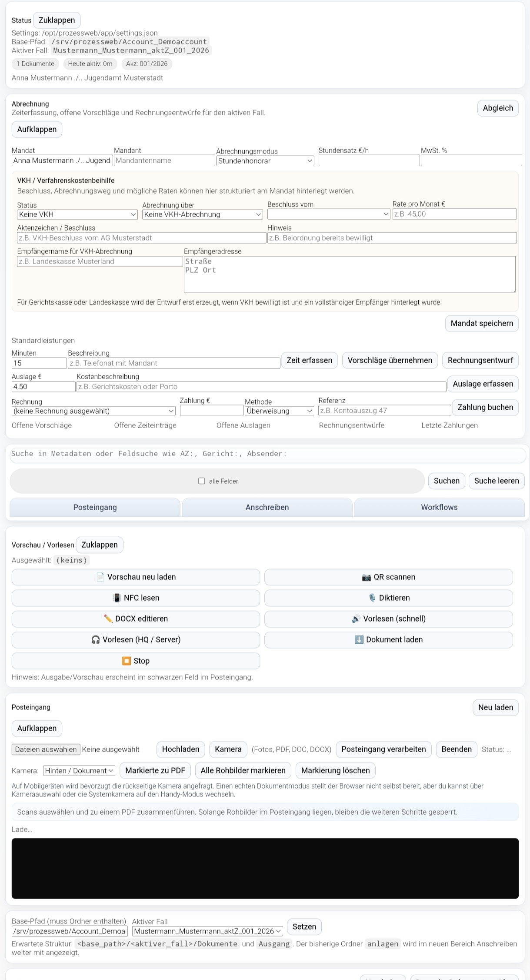Image resolution: width=530 pixels, height=980 pixels.
Task: Start Diktieren with the microphone icon
Action: coord(388,598)
